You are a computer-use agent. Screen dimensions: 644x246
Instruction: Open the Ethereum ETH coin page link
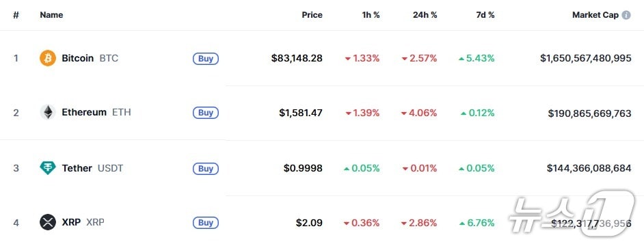[x=96, y=112]
